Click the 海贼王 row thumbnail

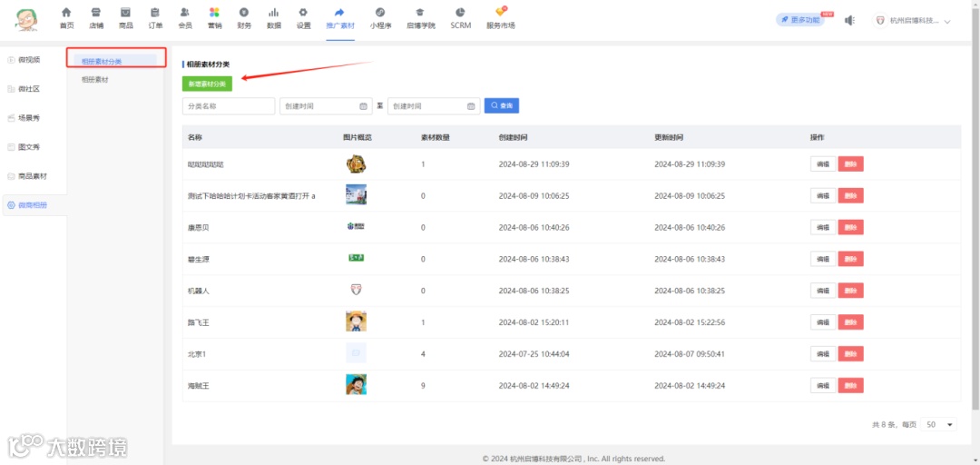357,384
